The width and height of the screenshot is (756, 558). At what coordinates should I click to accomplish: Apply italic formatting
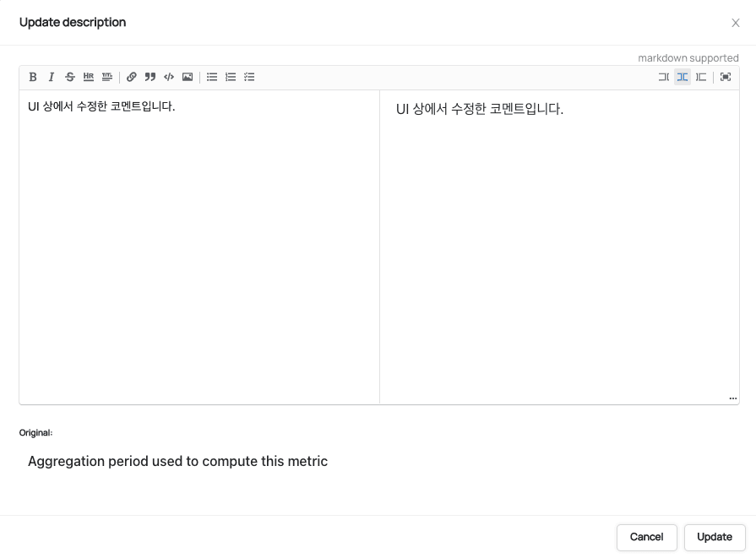coord(52,77)
